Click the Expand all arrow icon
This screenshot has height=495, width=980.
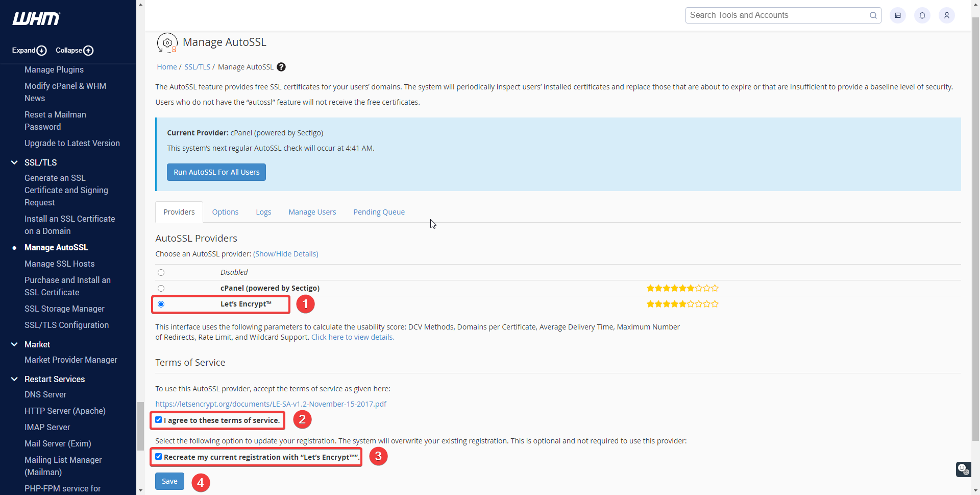pyautogui.click(x=42, y=51)
